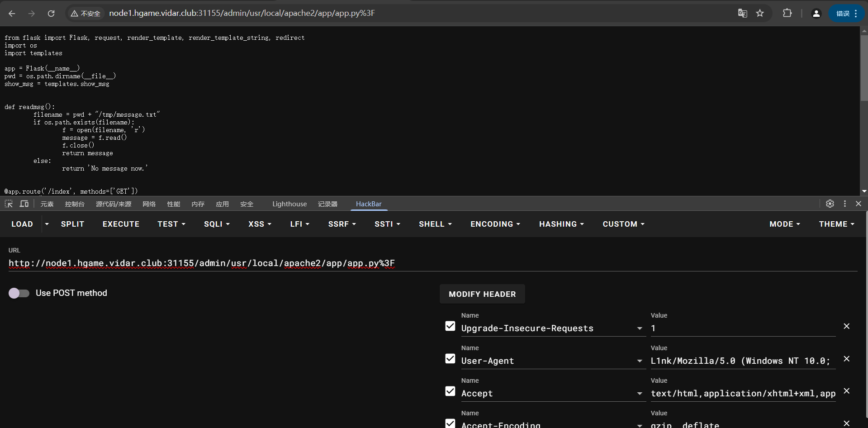Toggle the Use POST method switch
The image size is (868, 428).
pyautogui.click(x=19, y=293)
